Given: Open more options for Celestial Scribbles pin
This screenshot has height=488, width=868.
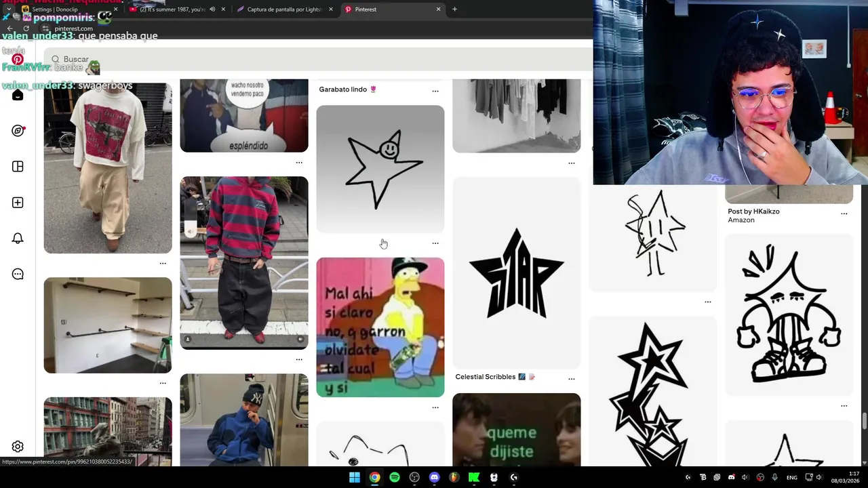Looking at the screenshot, I should point(572,378).
